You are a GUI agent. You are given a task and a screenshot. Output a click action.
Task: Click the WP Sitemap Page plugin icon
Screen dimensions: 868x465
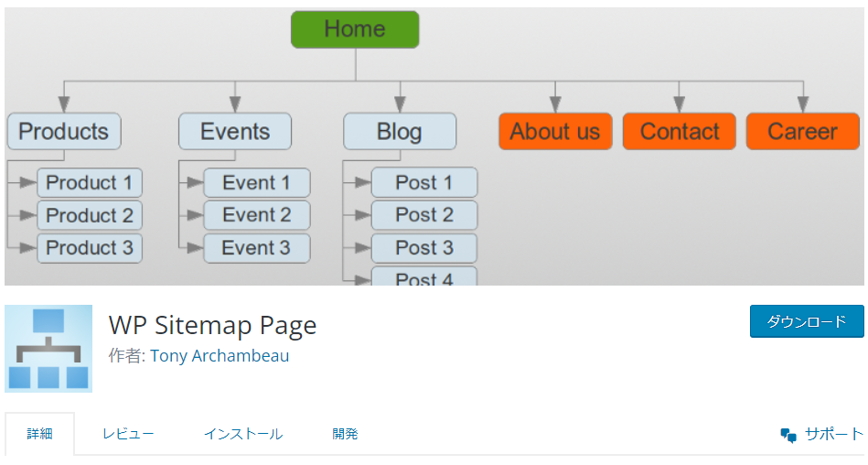pos(48,349)
